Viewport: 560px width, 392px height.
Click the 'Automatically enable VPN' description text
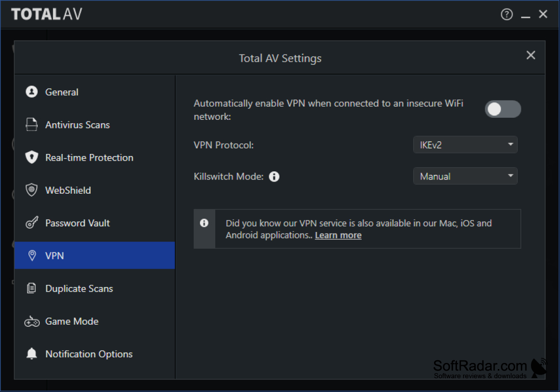point(328,110)
